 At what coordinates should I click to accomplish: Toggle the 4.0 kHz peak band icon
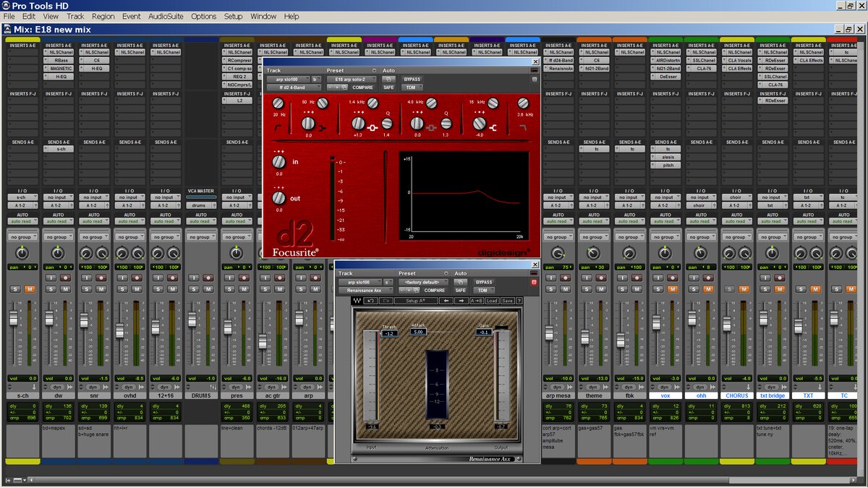(x=431, y=128)
